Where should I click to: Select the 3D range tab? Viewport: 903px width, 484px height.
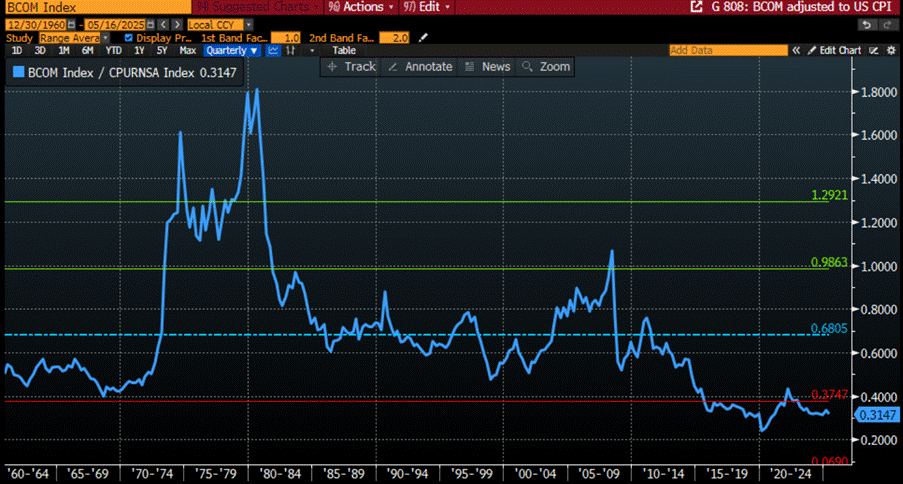(40, 50)
